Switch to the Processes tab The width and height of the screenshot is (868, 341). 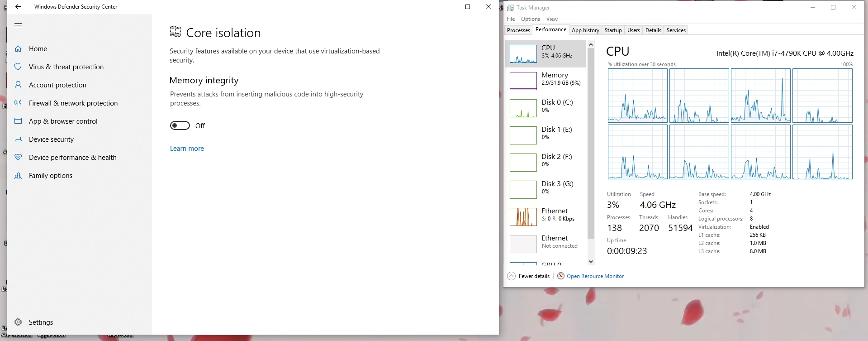[518, 30]
